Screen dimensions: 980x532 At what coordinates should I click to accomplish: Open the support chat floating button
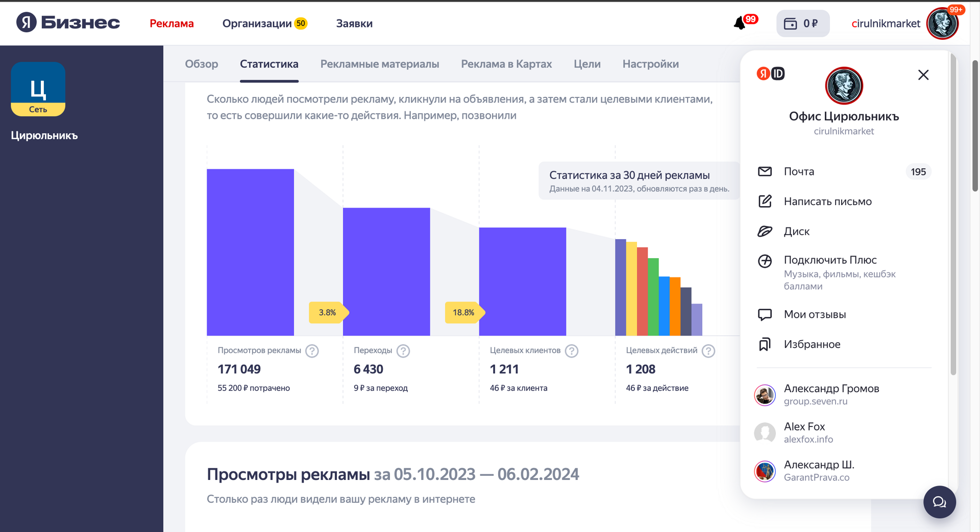click(939, 502)
